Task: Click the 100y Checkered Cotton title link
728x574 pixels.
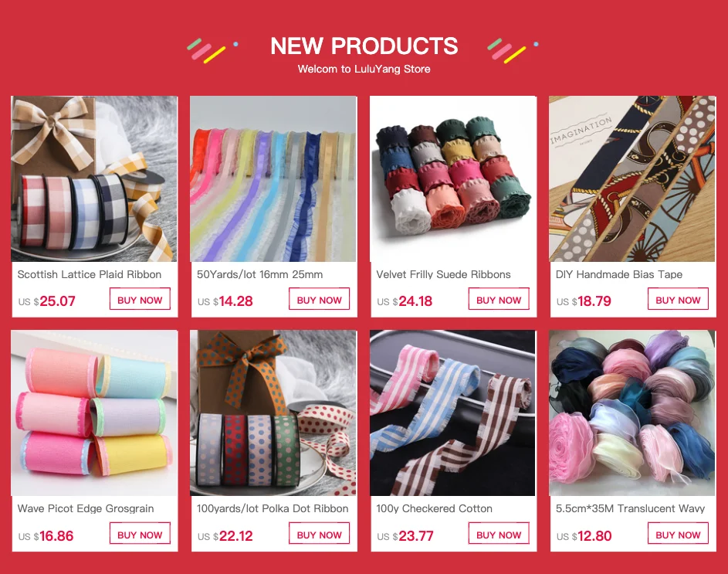Action: 434,509
